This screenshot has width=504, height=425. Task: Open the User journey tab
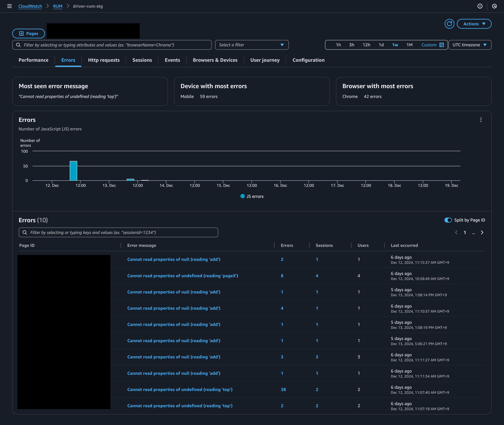point(265,60)
